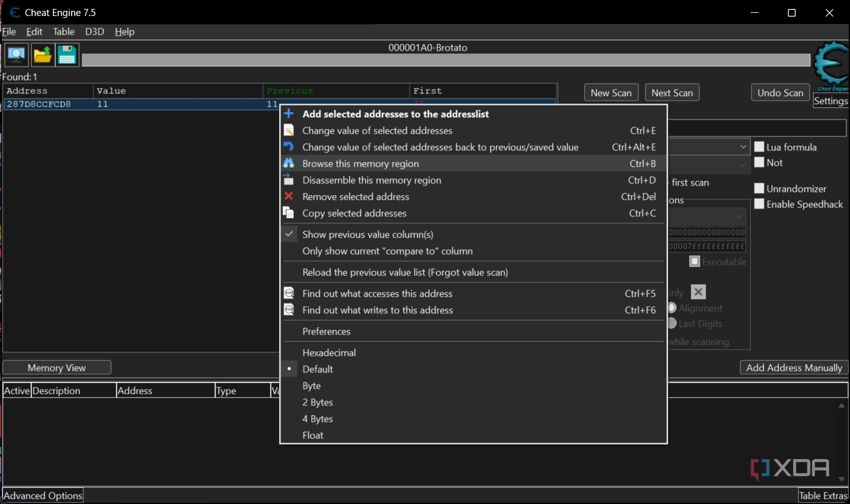Click the copy selected addresses icon
The height and width of the screenshot is (504, 850).
[x=289, y=214]
